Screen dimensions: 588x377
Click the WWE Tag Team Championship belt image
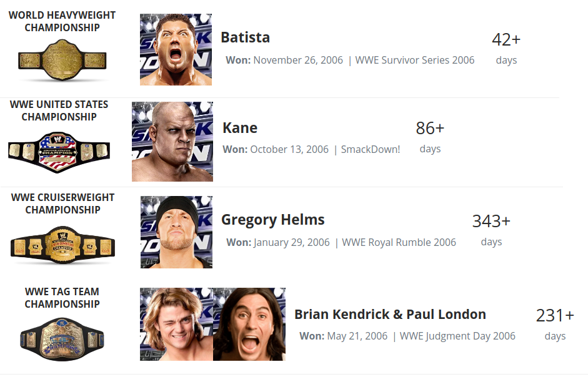(62, 340)
